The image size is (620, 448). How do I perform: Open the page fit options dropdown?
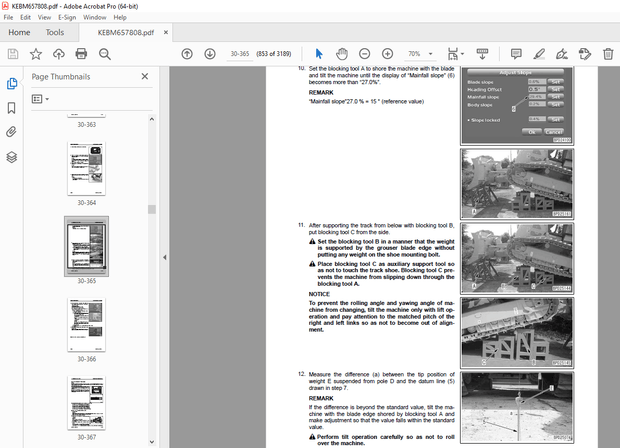456,53
